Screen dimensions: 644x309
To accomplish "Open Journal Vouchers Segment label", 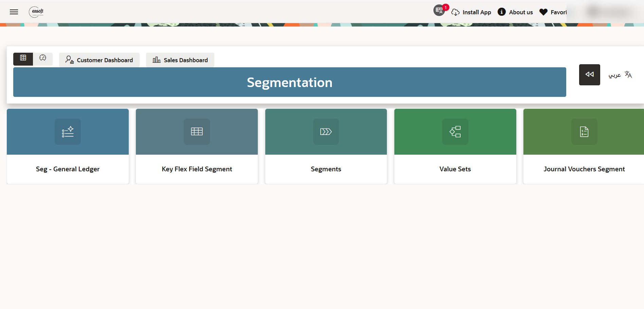I will tap(584, 169).
